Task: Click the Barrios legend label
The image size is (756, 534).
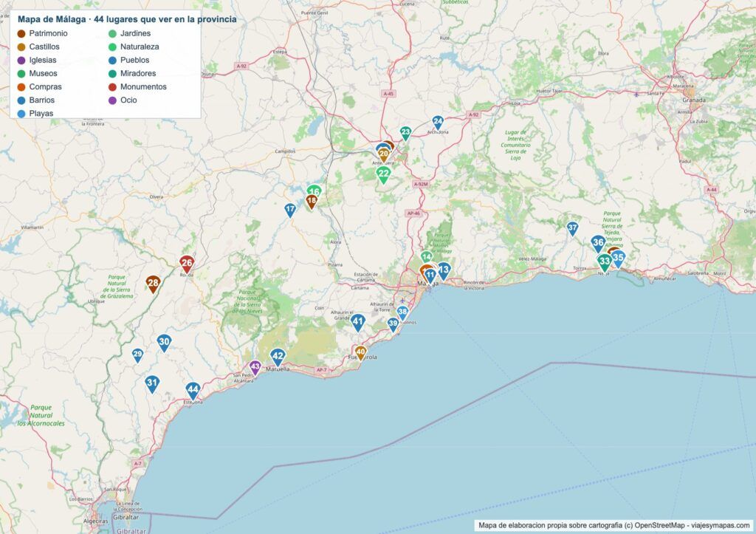Action: click(41, 100)
